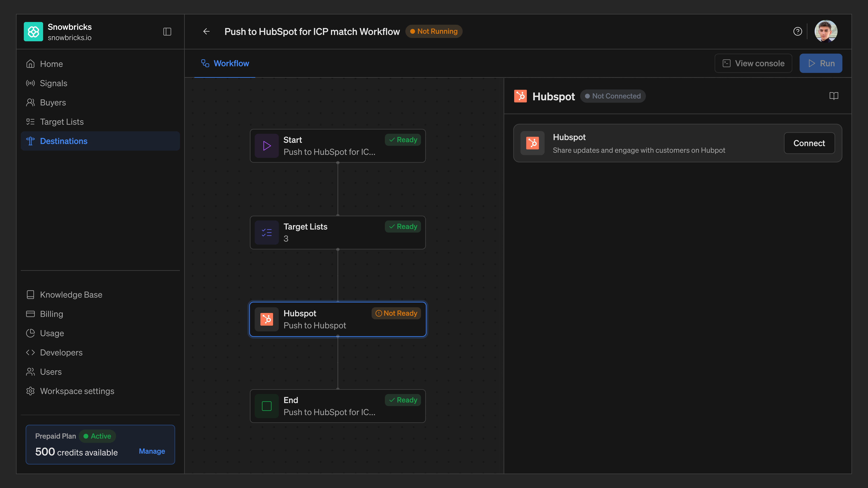Screen dimensions: 868x488
Task: Open the user profile avatar
Action: click(x=826, y=31)
